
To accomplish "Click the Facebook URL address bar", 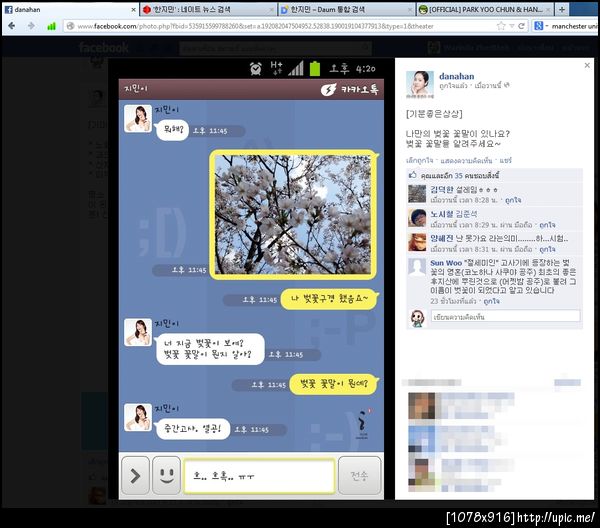I will [283, 26].
